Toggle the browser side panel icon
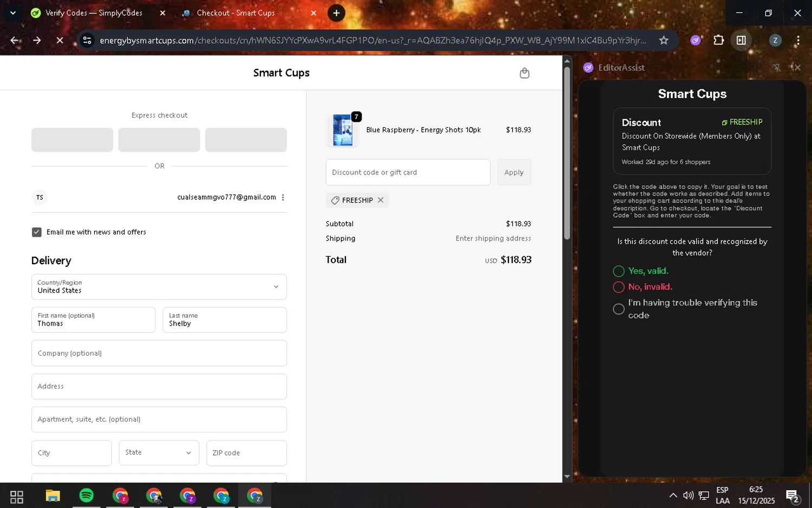 tap(741, 41)
